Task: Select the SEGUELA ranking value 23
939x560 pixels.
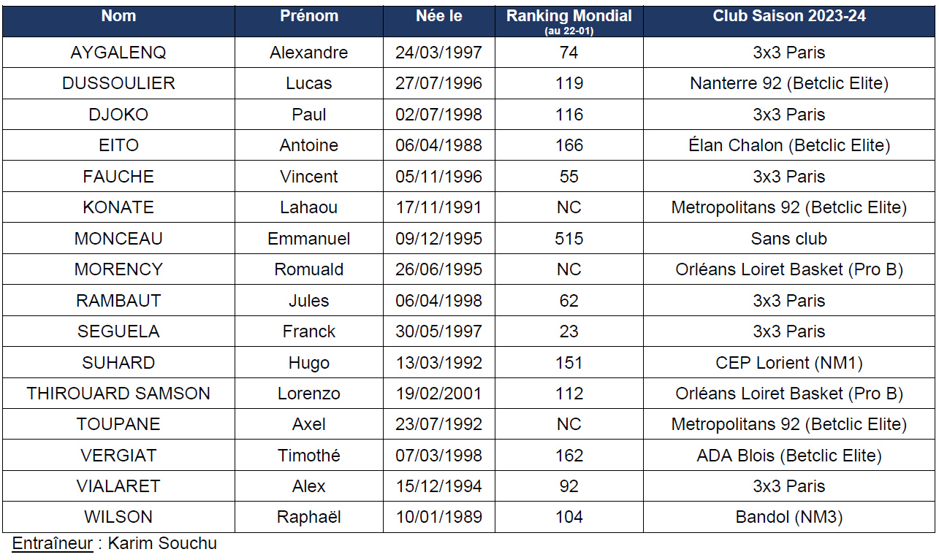Action: [569, 331]
